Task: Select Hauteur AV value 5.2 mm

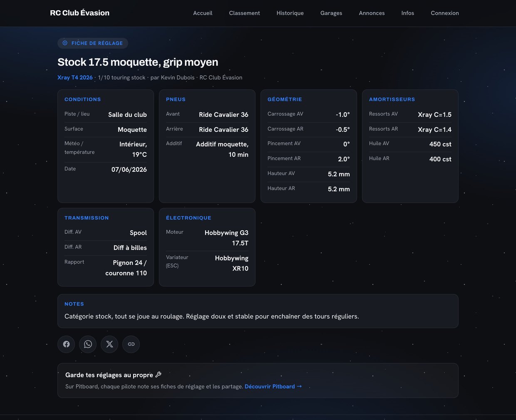Action: coord(339,174)
